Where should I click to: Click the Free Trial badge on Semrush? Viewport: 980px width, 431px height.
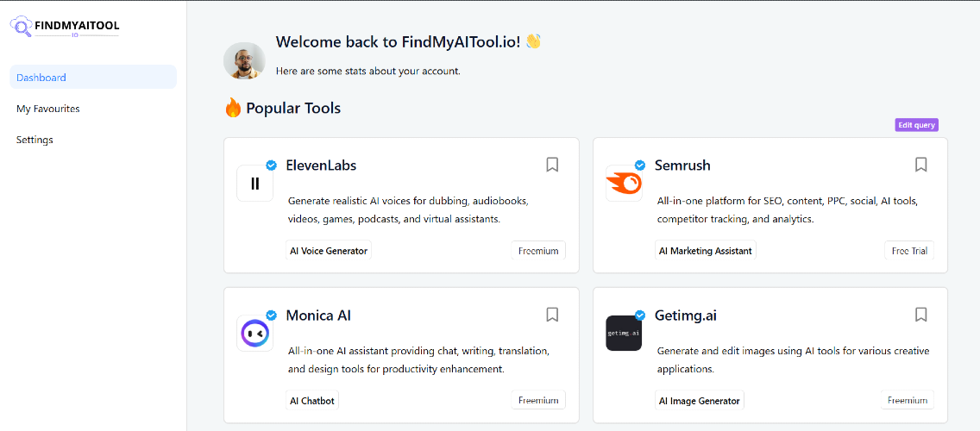[909, 251]
